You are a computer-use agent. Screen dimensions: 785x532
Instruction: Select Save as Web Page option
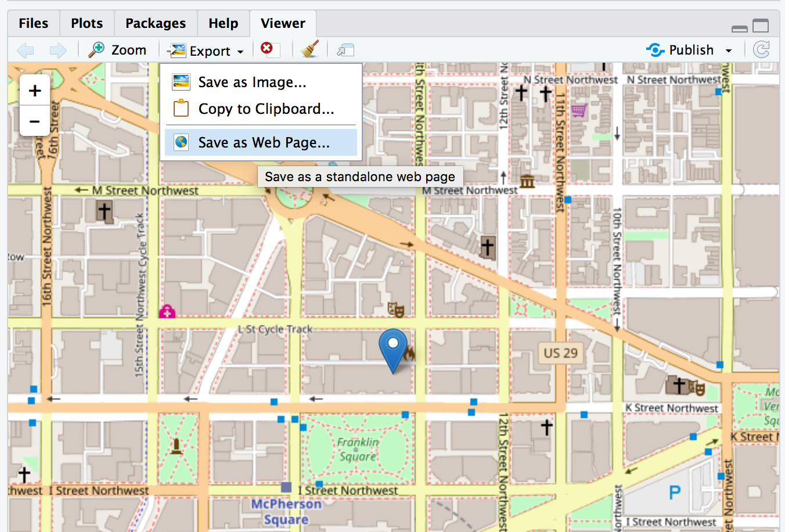264,143
